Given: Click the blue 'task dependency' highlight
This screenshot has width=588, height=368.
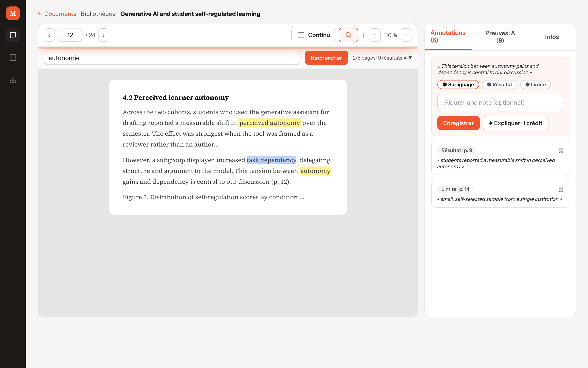Looking at the screenshot, I should point(271,160).
